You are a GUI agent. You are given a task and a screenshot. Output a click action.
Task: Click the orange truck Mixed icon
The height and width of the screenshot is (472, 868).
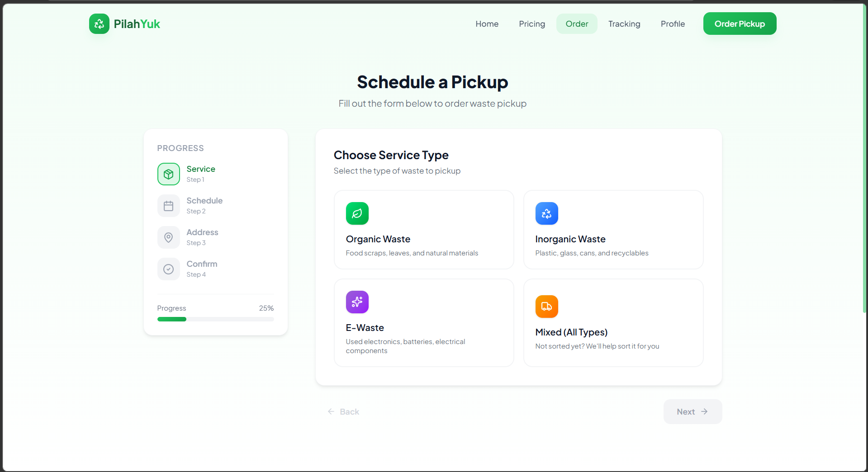point(547,307)
